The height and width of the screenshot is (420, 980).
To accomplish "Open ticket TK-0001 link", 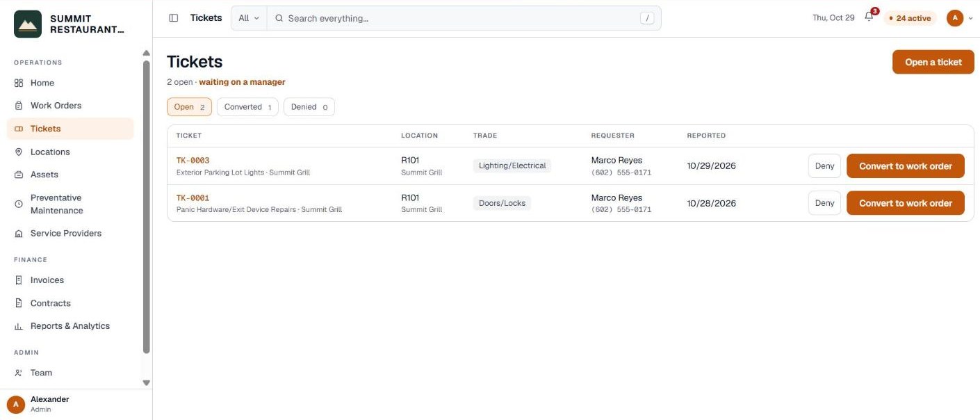I will click(x=193, y=198).
